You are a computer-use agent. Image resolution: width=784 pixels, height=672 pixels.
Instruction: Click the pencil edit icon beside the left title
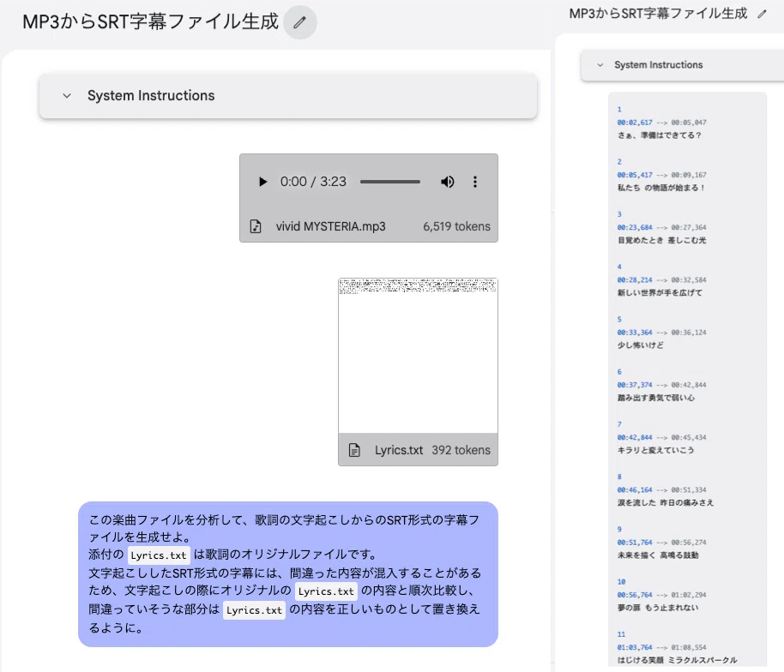(299, 22)
